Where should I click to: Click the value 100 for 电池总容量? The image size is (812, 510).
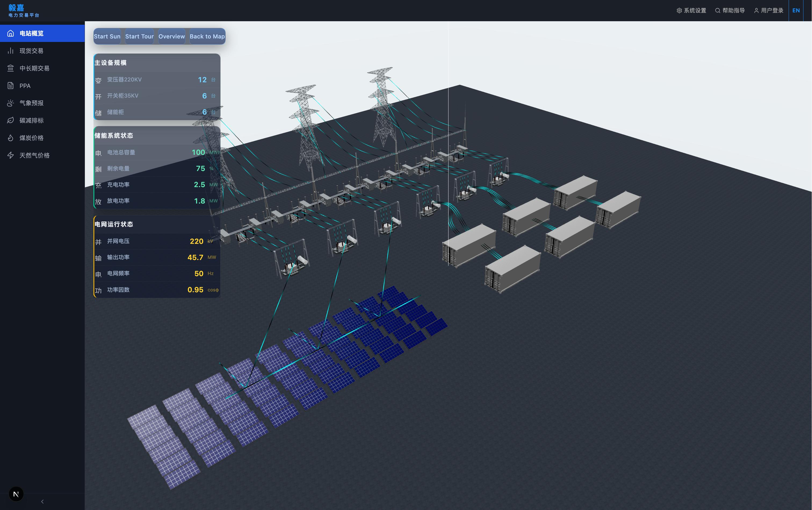199,152
